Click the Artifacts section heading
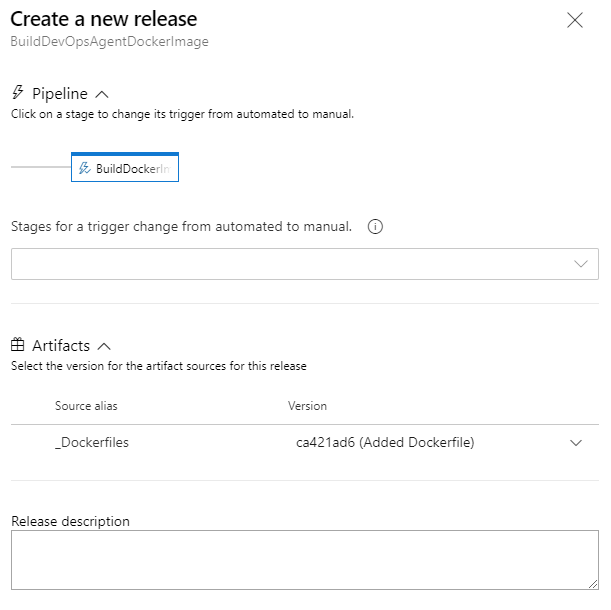This screenshot has width=611, height=610. click(x=61, y=345)
